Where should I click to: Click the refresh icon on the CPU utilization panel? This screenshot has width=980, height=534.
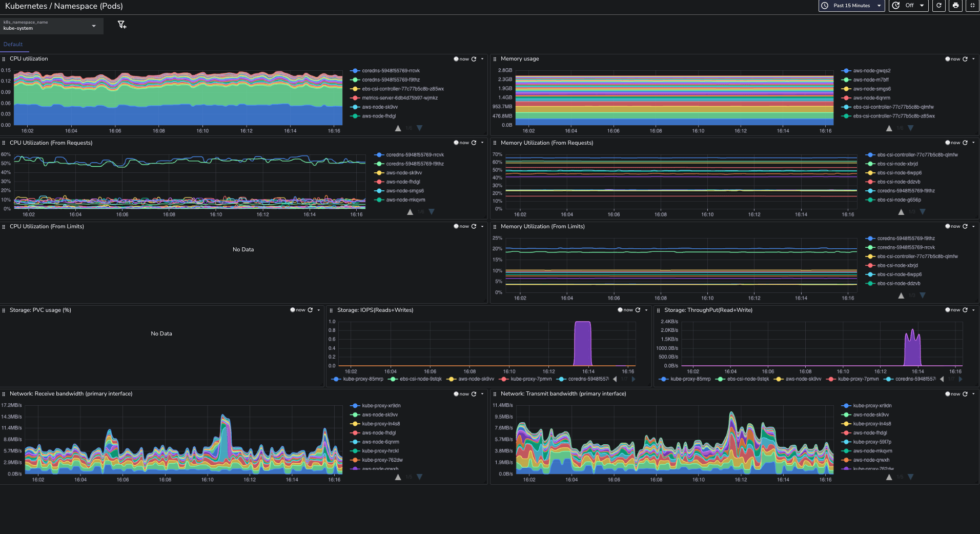474,59
